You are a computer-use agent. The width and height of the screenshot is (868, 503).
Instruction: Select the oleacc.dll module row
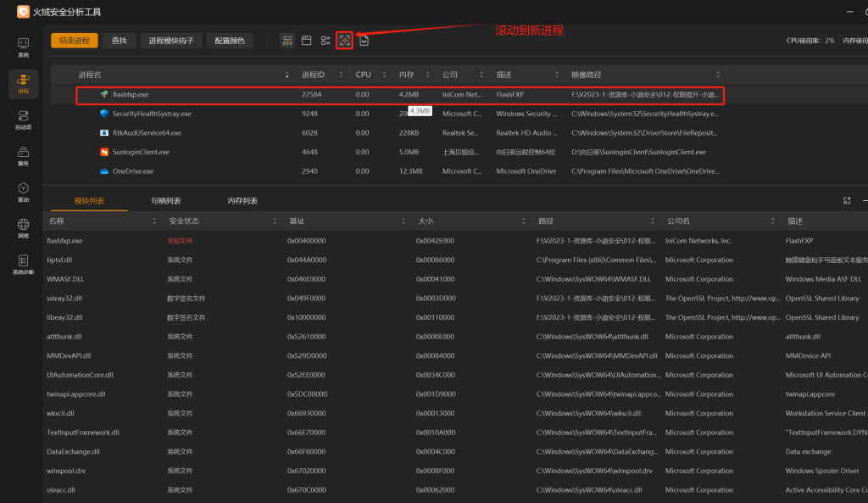pyautogui.click(x=455, y=490)
